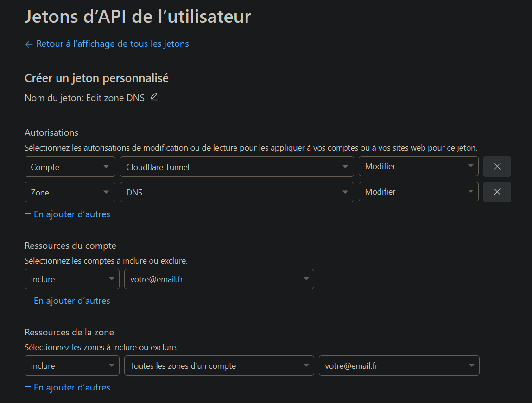Open Modifier access dropdown for Cloudflare Tunnel
532x403 pixels.
[x=418, y=166]
